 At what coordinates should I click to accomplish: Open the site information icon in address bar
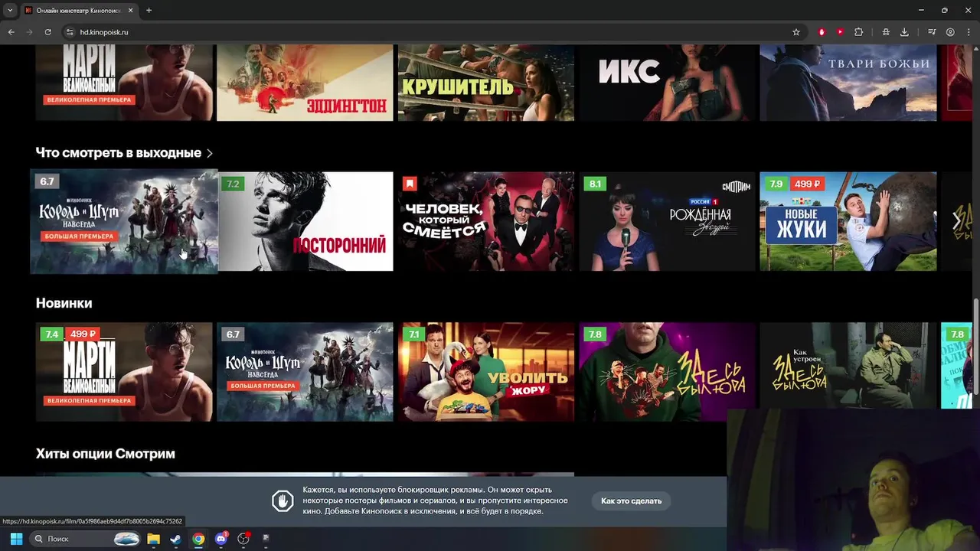pos(70,32)
